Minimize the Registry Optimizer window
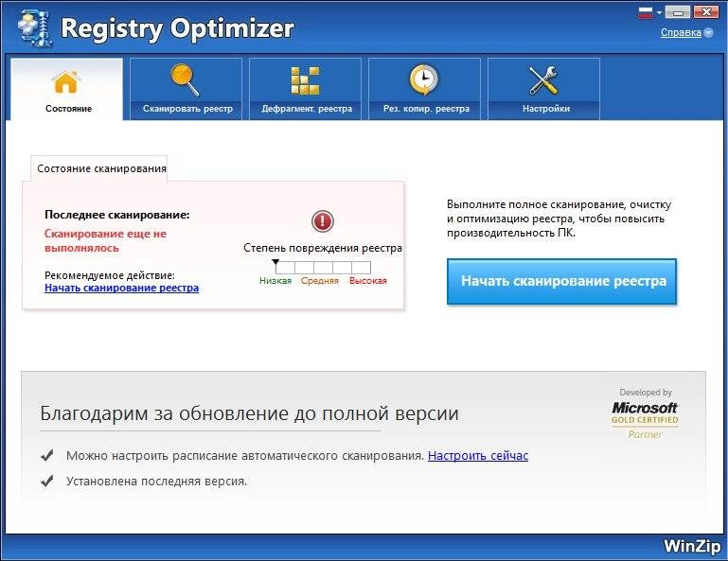This screenshot has width=728, height=561. pos(678,12)
